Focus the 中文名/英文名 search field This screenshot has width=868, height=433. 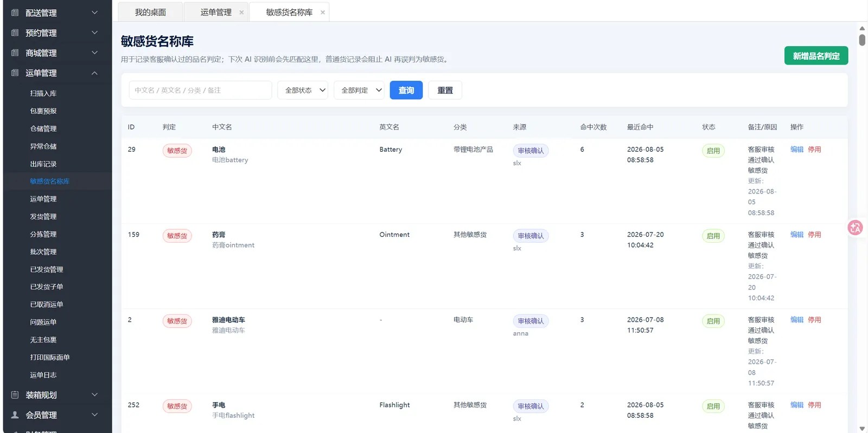click(x=200, y=90)
